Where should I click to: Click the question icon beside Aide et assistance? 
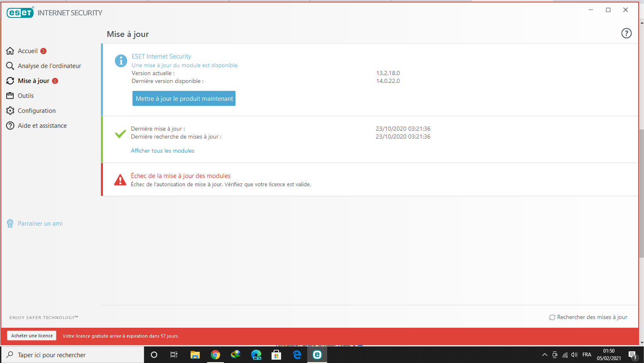pos(10,126)
